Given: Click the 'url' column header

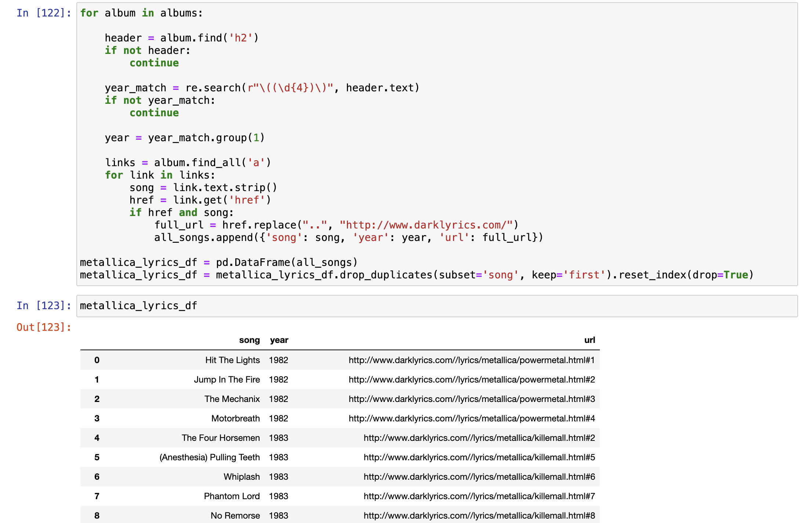Looking at the screenshot, I should click(x=590, y=340).
